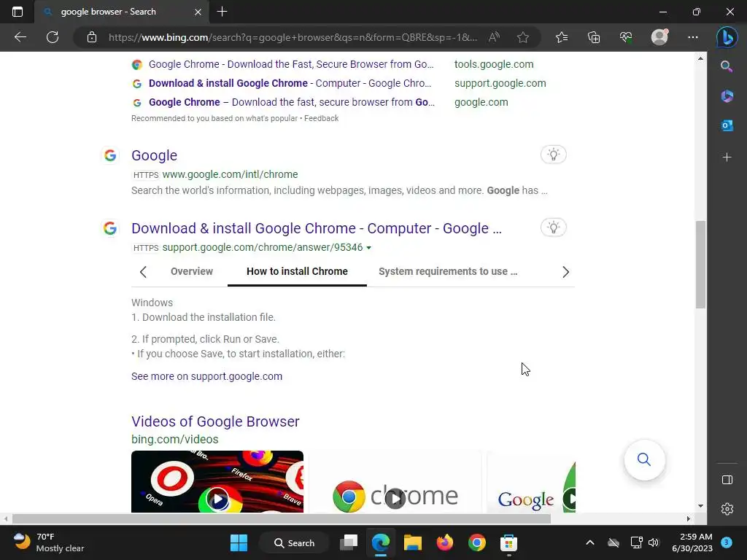Toggle the sidebar visibility panel icon
747x560 pixels.
(x=727, y=480)
